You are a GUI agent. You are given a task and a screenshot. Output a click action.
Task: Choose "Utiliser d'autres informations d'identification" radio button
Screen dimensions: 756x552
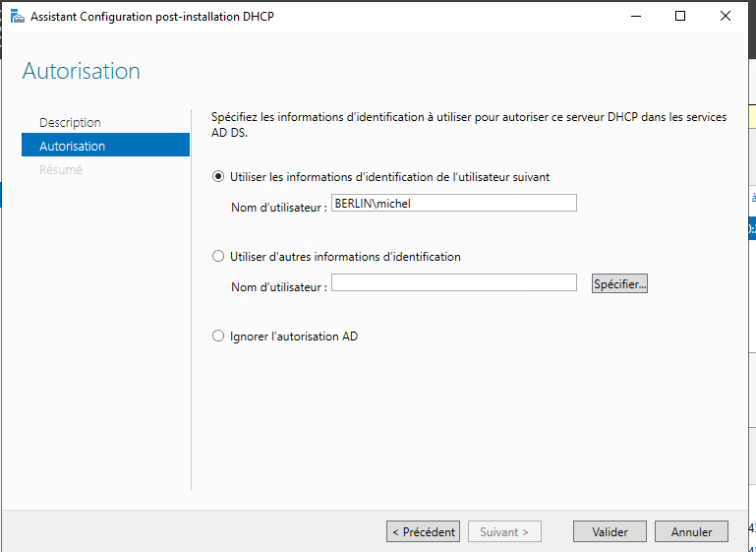tap(219, 257)
